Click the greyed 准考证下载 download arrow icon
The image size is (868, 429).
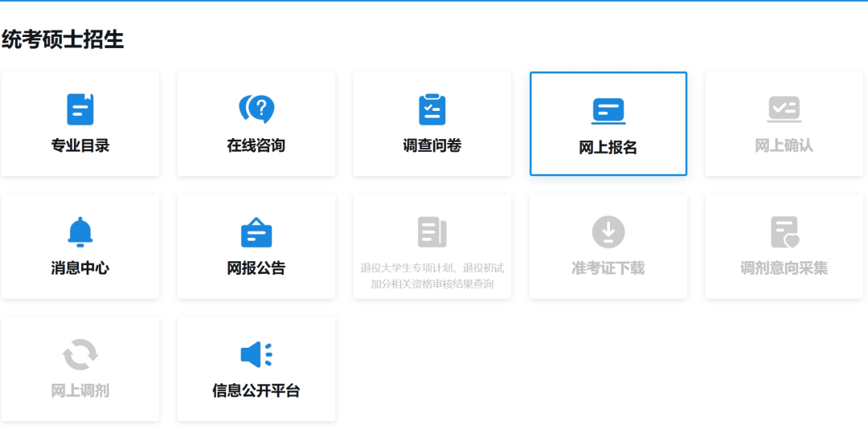point(608,232)
